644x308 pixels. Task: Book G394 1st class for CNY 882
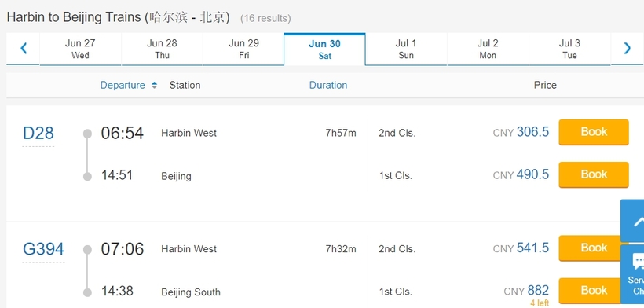tap(590, 291)
